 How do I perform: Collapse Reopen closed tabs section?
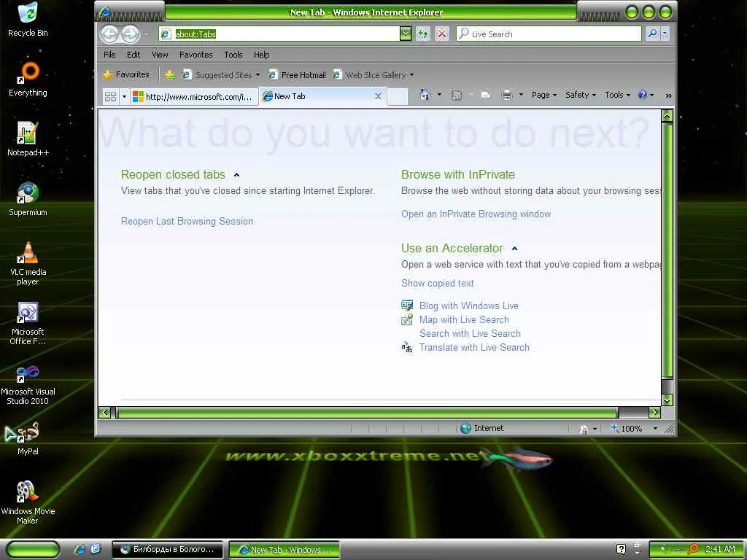click(236, 175)
